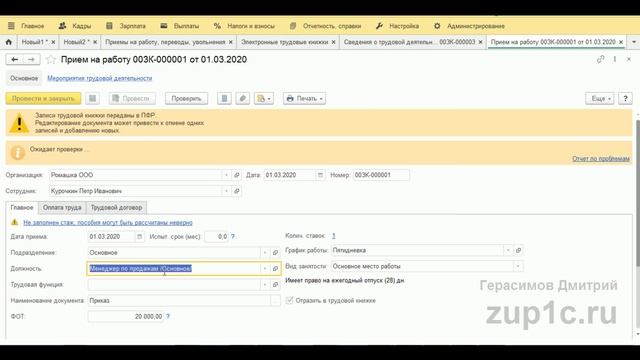Screen dimensions: 640x360
Task: Click the Проверить button
Action: coord(186,98)
